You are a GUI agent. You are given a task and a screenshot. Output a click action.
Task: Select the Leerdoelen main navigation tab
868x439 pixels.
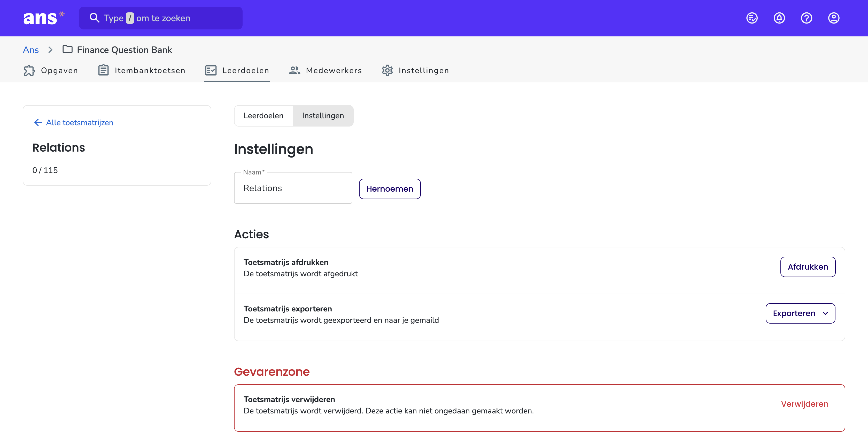pos(237,70)
